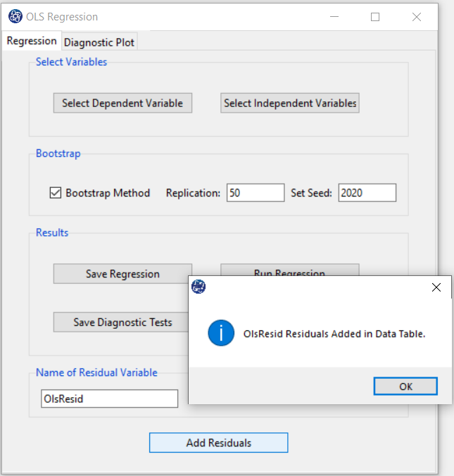Screen dimensions: 454x476
Task: Click the blue information icon in dialog
Action: [x=221, y=333]
